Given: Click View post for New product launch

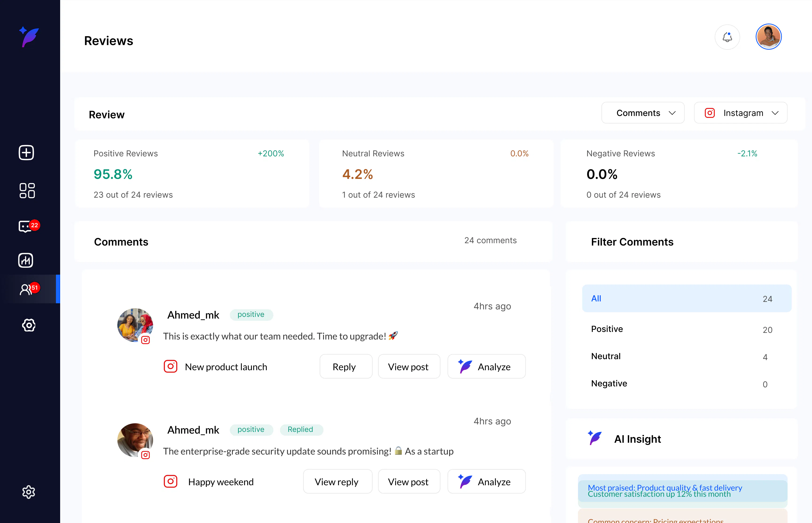Looking at the screenshot, I should 409,366.
